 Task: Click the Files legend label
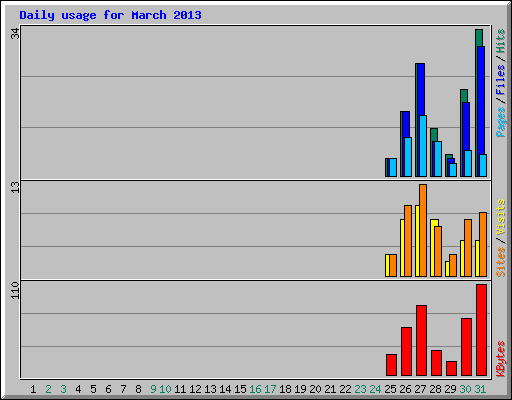coord(500,80)
